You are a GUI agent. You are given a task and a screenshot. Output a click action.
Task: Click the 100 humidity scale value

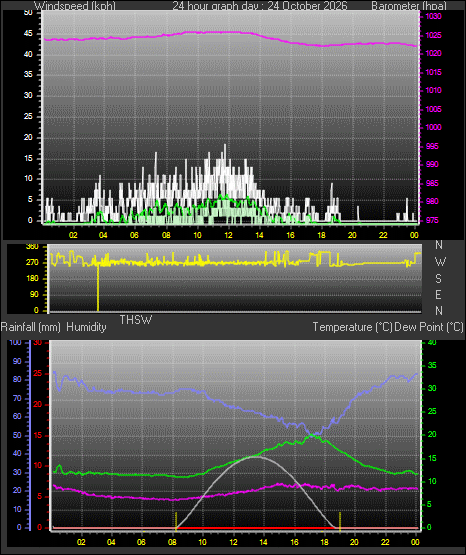15,342
